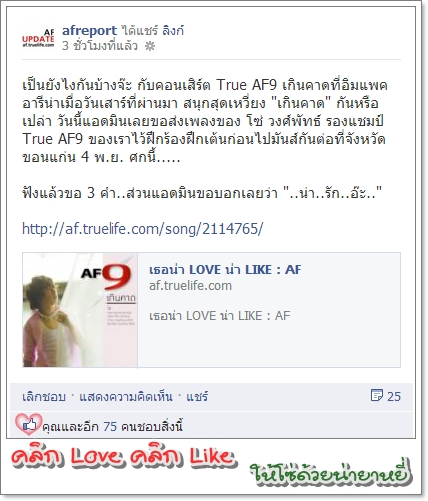The width and height of the screenshot is (428, 501).
Task: Click the comment count note icon
Action: [377, 395]
